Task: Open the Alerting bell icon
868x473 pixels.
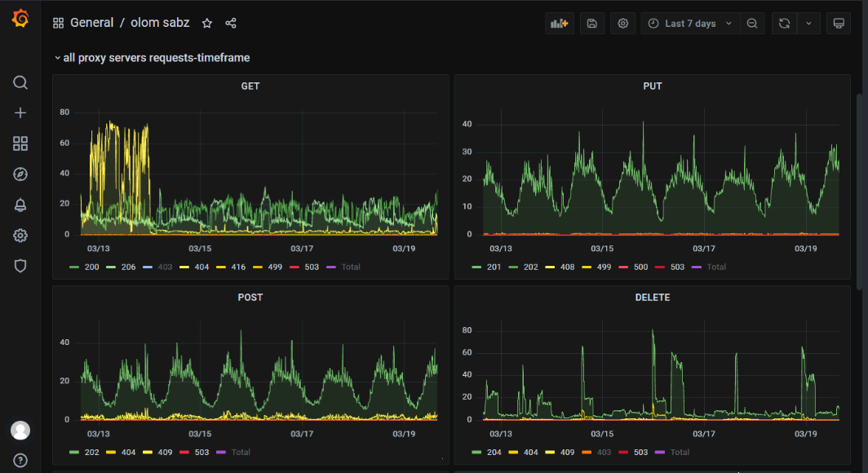Action: click(20, 205)
